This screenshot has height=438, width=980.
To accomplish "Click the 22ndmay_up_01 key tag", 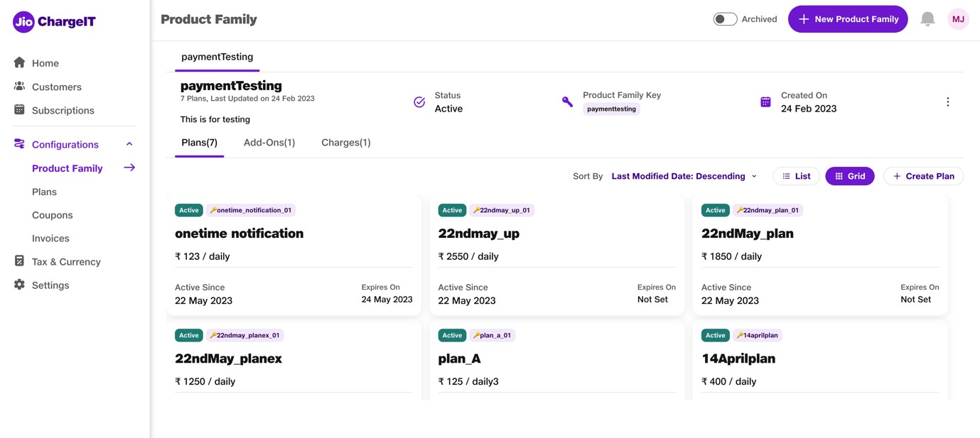I will point(501,210).
